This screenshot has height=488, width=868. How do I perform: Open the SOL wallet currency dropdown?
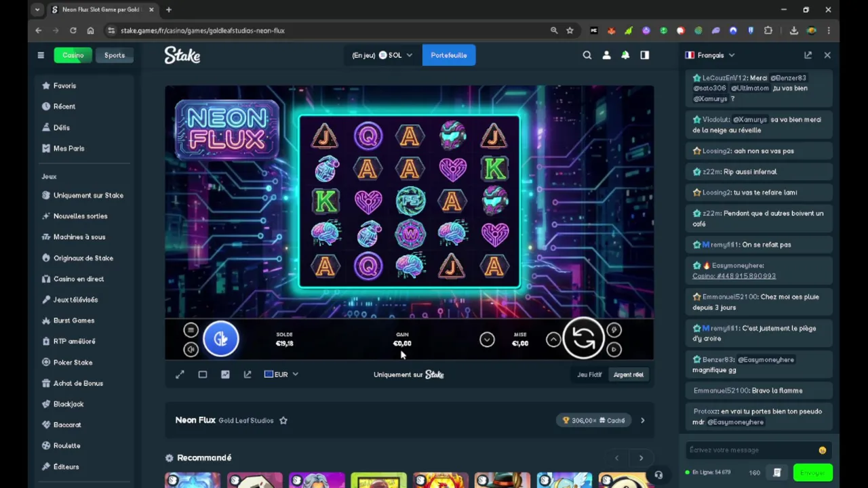pyautogui.click(x=395, y=55)
